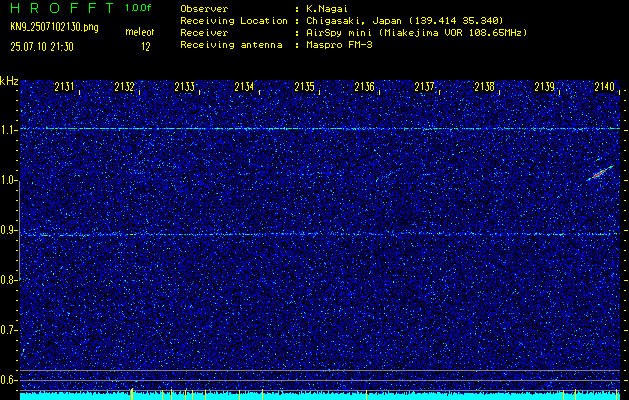The height and width of the screenshot is (400, 629).
Task: Click time label 2134
Action: coord(244,87)
